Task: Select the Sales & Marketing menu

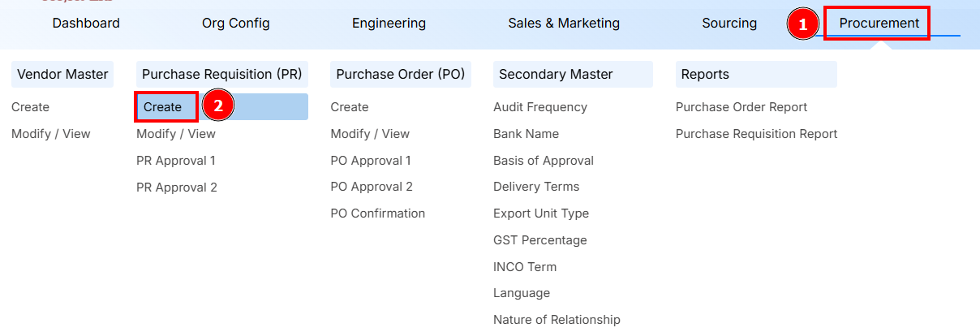Action: (564, 24)
